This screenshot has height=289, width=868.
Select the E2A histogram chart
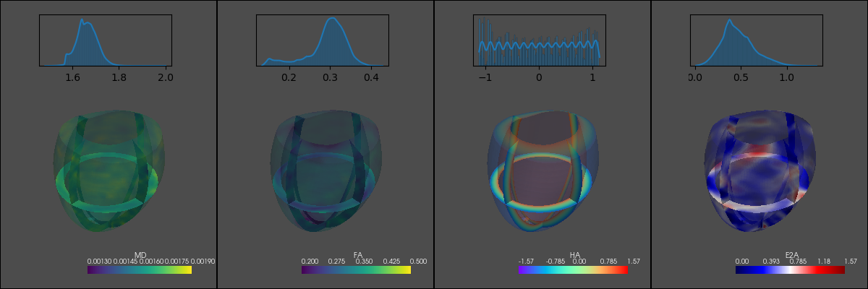click(x=757, y=40)
